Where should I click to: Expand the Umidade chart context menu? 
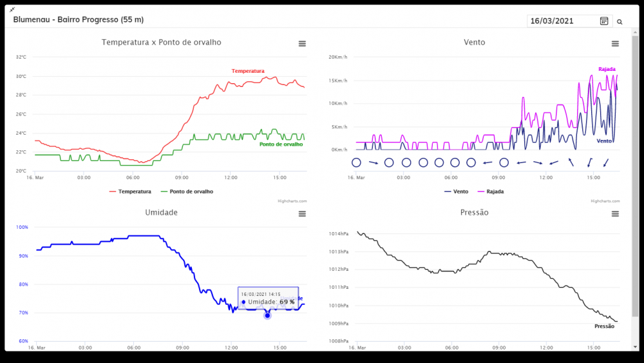pos(302,213)
